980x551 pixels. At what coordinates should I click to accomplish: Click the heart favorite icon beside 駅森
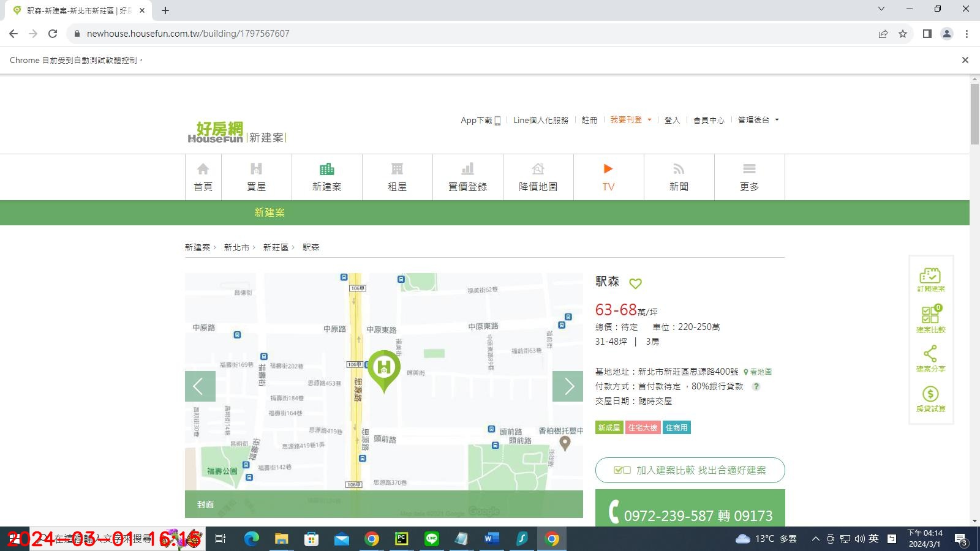(635, 283)
